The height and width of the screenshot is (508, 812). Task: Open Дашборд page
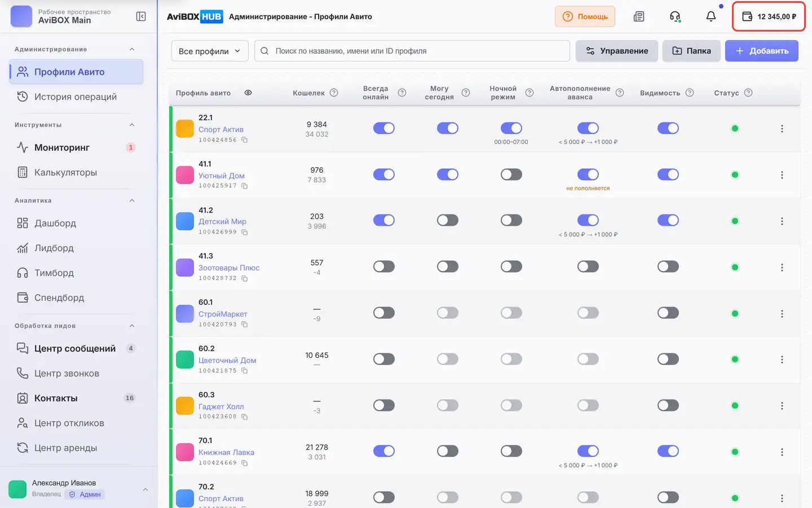(x=76, y=223)
